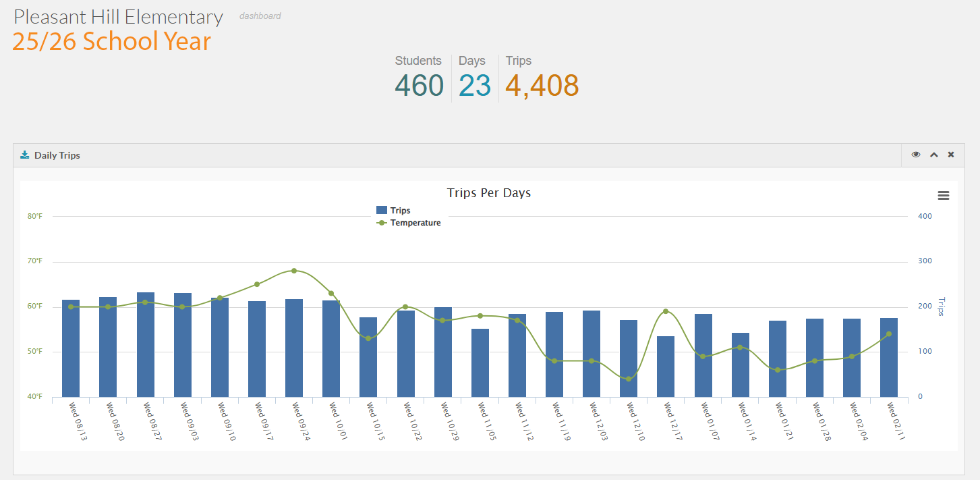This screenshot has width=980, height=480.
Task: Click the Students count 460
Action: (419, 86)
